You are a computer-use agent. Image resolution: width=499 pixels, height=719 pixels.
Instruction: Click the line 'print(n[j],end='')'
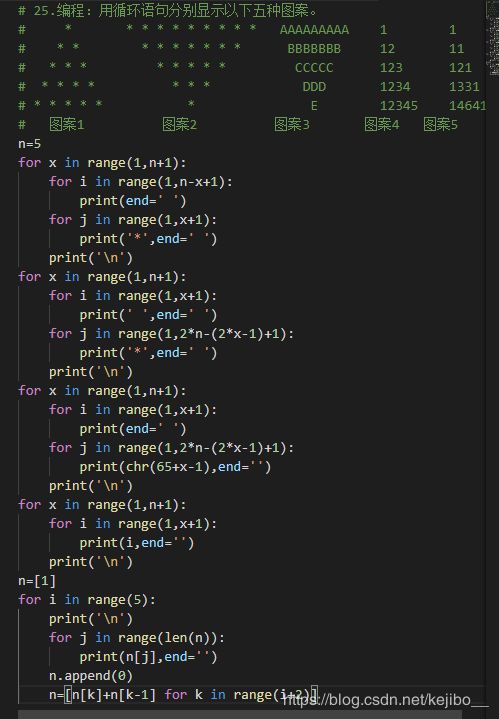point(148,657)
